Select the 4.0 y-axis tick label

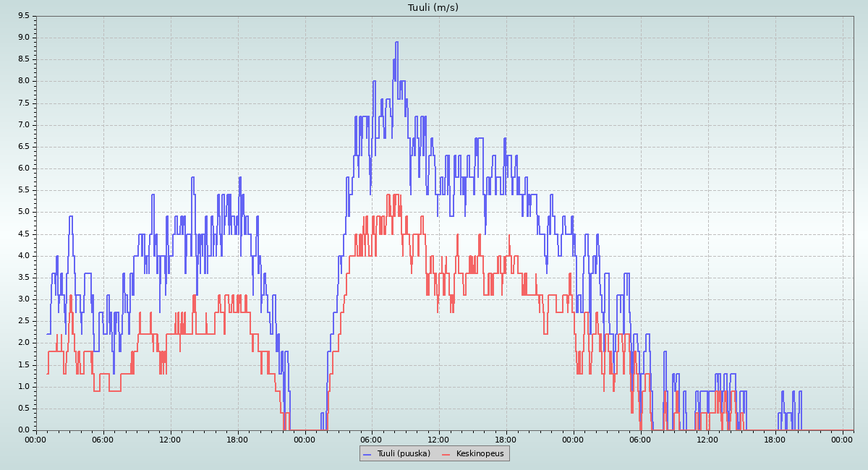coord(23,255)
